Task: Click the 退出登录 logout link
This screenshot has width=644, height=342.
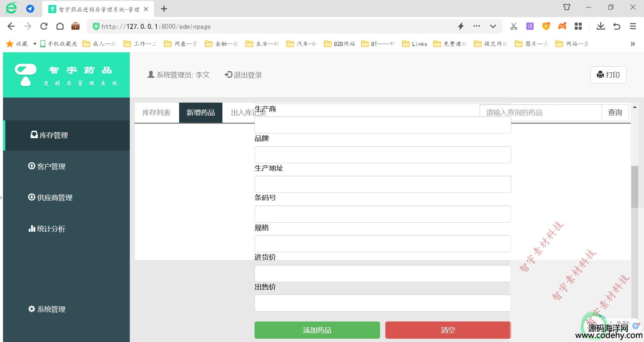Action: point(244,75)
